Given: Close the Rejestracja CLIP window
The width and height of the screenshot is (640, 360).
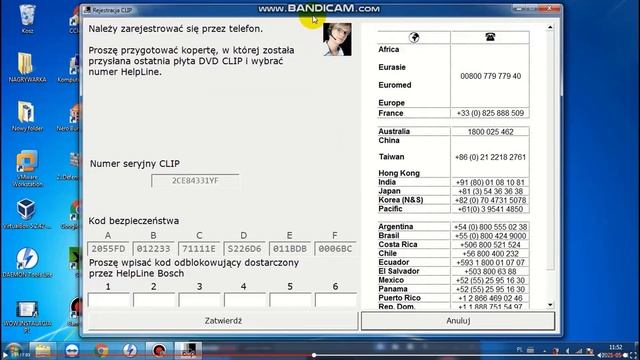Looking at the screenshot, I should [x=549, y=9].
